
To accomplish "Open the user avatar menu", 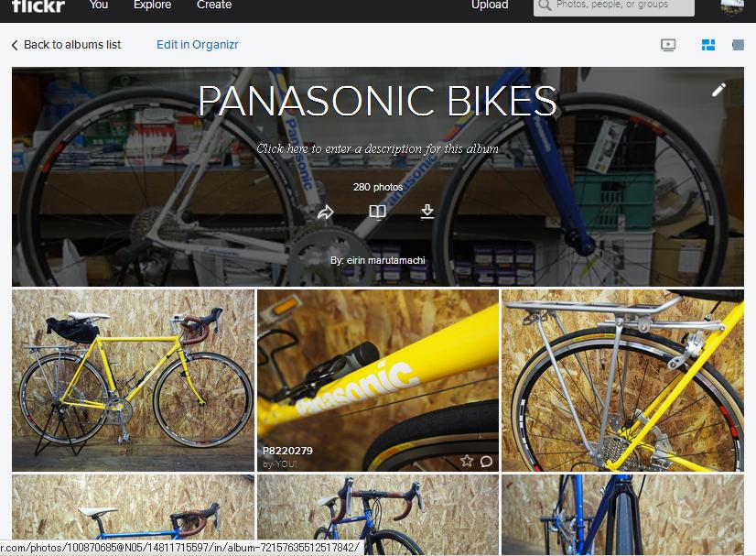I will point(732,5).
